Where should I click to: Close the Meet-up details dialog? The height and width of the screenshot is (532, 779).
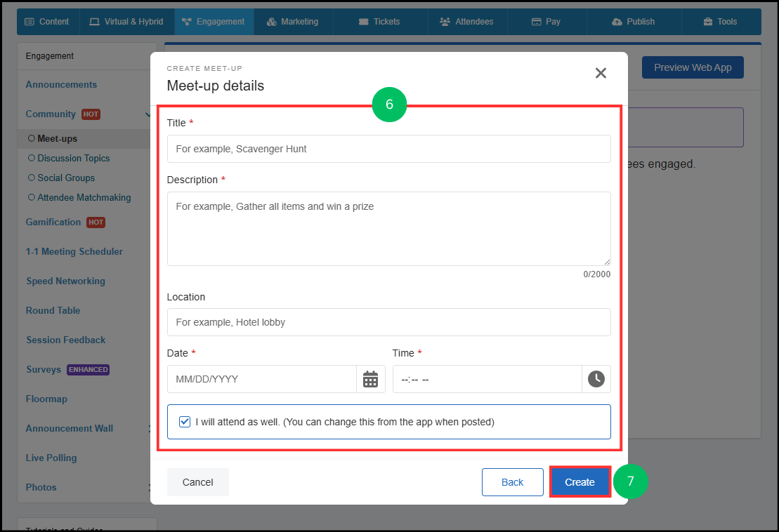pos(601,73)
